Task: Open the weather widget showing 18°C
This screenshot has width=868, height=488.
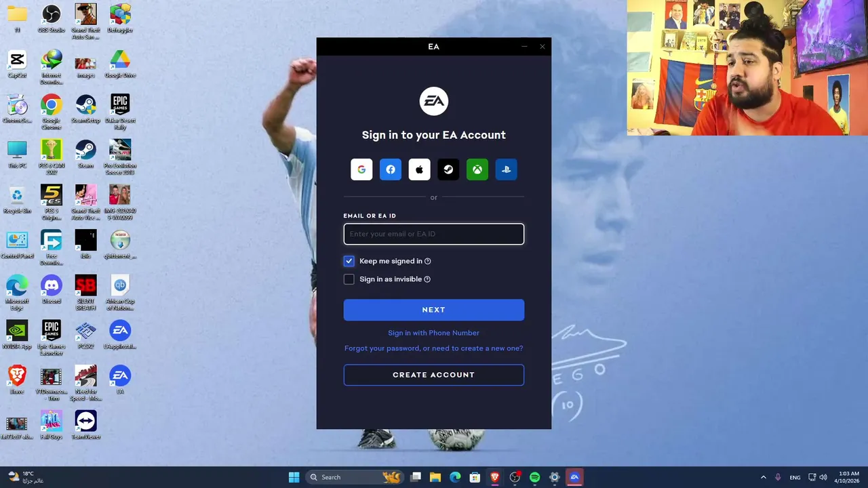Action: point(25,477)
